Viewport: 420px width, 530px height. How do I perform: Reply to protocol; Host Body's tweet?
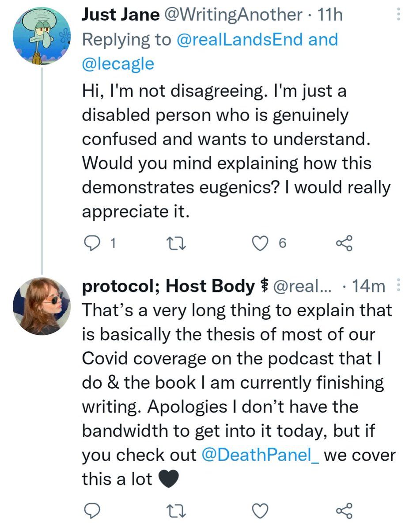tap(91, 510)
